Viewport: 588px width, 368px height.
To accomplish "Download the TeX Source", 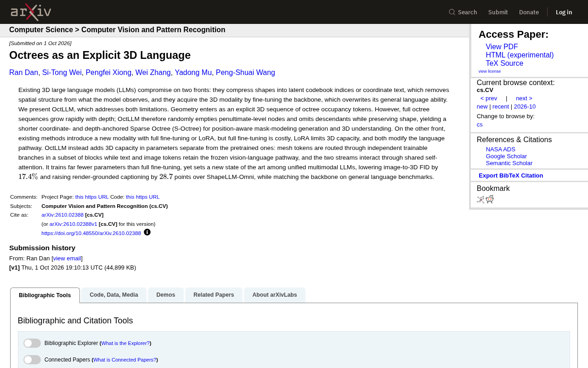I will pyautogui.click(x=504, y=63).
